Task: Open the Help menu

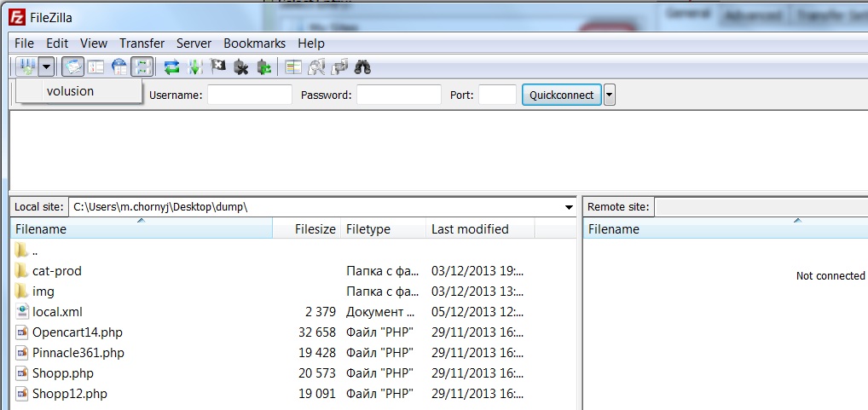Action: click(311, 43)
